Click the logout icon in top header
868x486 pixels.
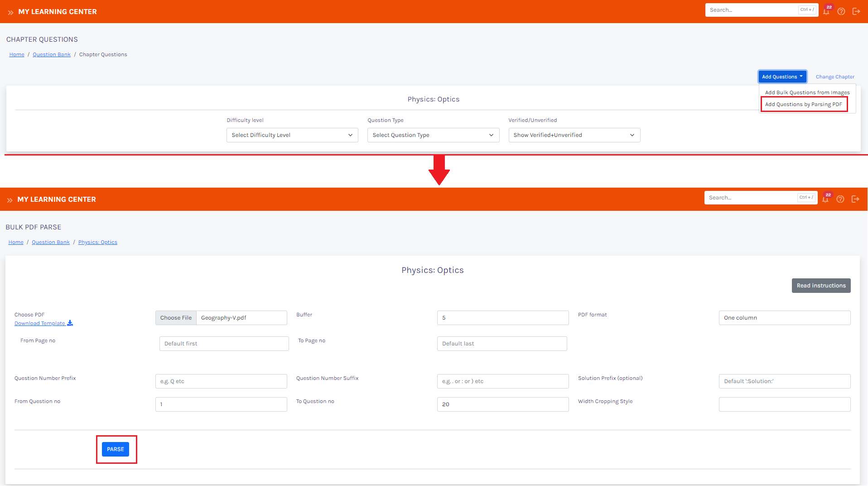point(856,12)
